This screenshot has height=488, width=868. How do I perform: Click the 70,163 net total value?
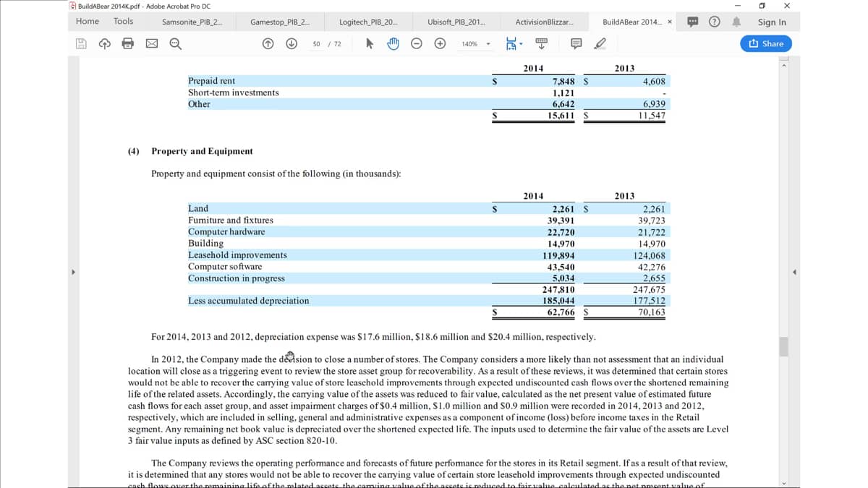click(x=652, y=312)
